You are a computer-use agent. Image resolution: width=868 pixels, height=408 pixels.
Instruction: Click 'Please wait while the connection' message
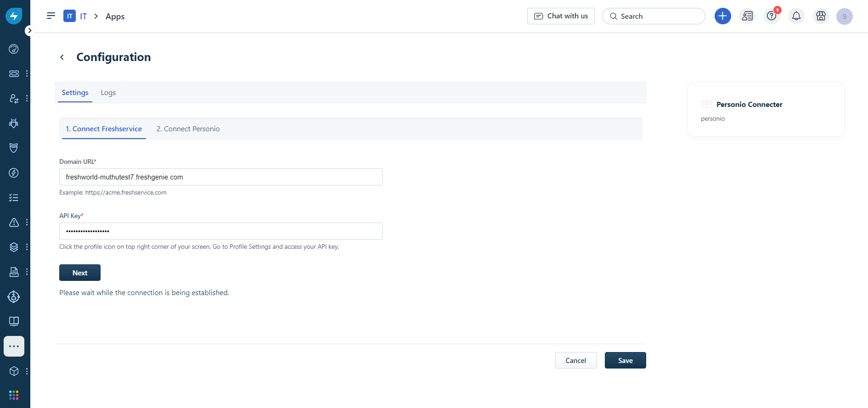[x=144, y=293]
